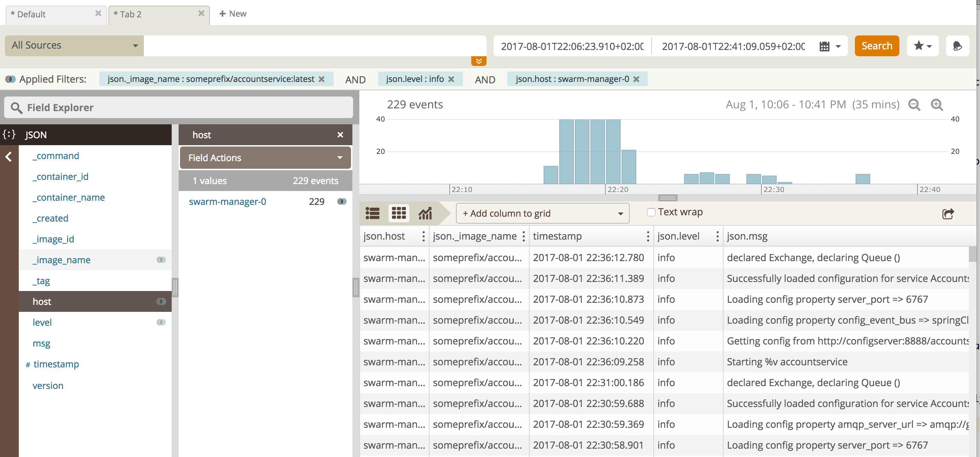This screenshot has width=980, height=457.
Task: Enable the Text wrap checkbox
Action: [651, 212]
